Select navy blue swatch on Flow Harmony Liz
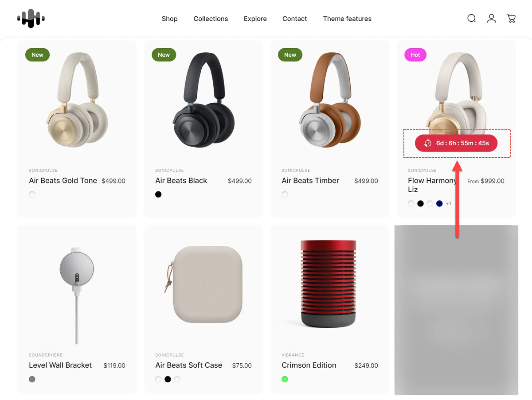This screenshot has width=532, height=400. pos(439,204)
